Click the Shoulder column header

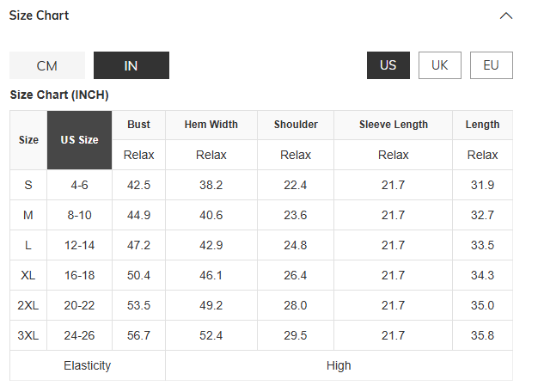(x=296, y=125)
